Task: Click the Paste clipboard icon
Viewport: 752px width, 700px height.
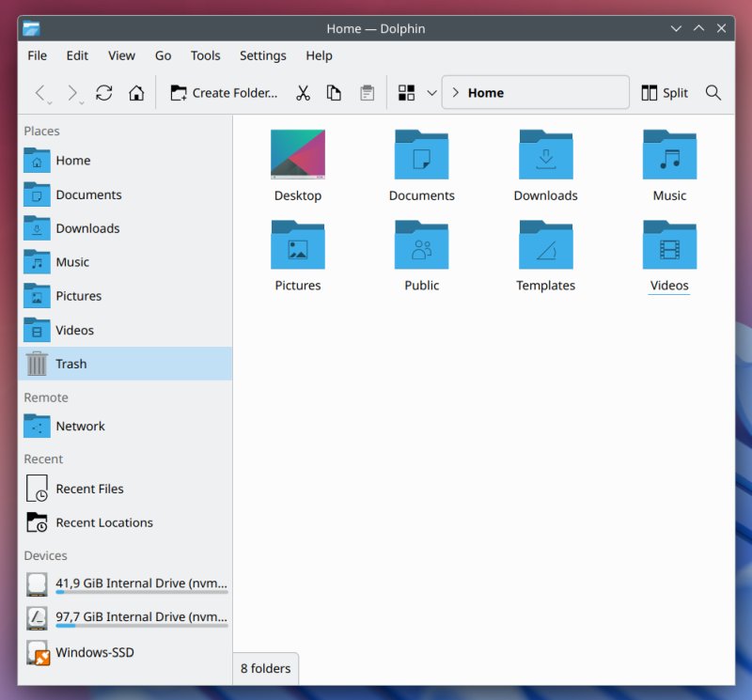Action: tap(367, 93)
